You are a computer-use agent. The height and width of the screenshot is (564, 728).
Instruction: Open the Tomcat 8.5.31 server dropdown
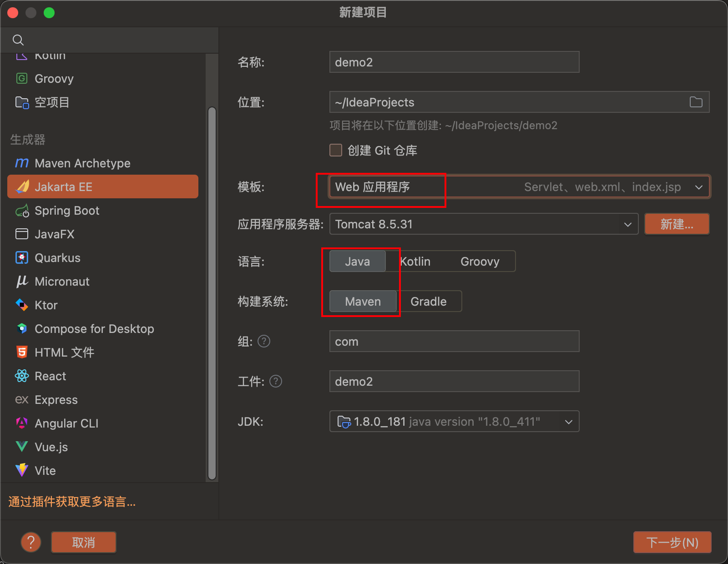tap(484, 224)
